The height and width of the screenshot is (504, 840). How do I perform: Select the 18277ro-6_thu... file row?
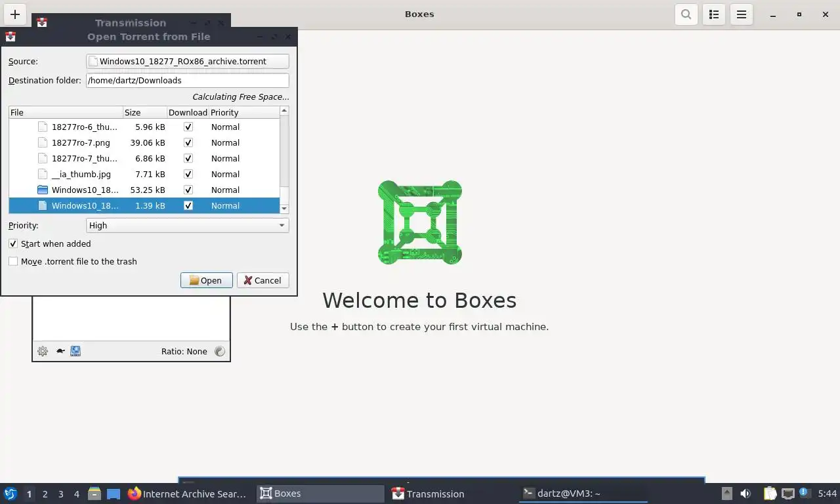tap(144, 127)
